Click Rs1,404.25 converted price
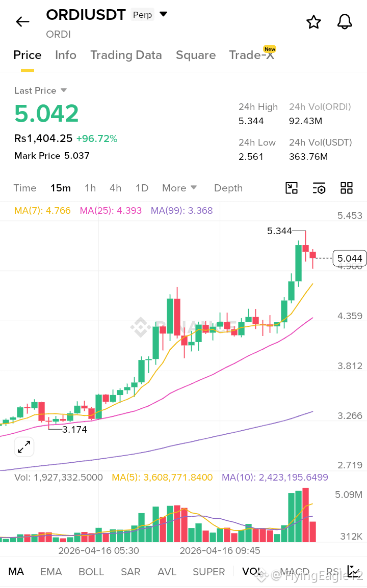This screenshot has height=588, width=367. 43,138
